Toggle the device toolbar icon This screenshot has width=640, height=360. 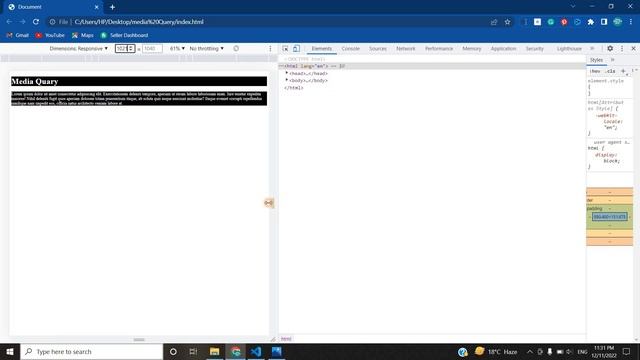click(x=296, y=49)
